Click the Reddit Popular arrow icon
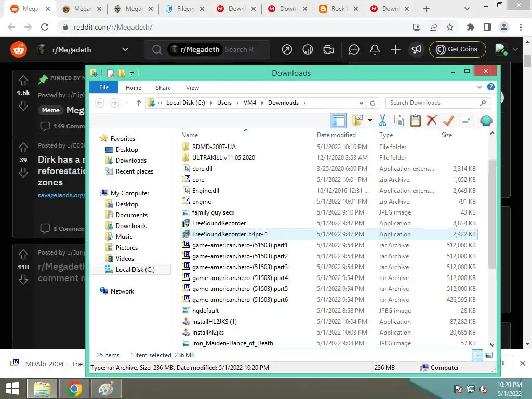This screenshot has width=532, height=399. (287, 50)
